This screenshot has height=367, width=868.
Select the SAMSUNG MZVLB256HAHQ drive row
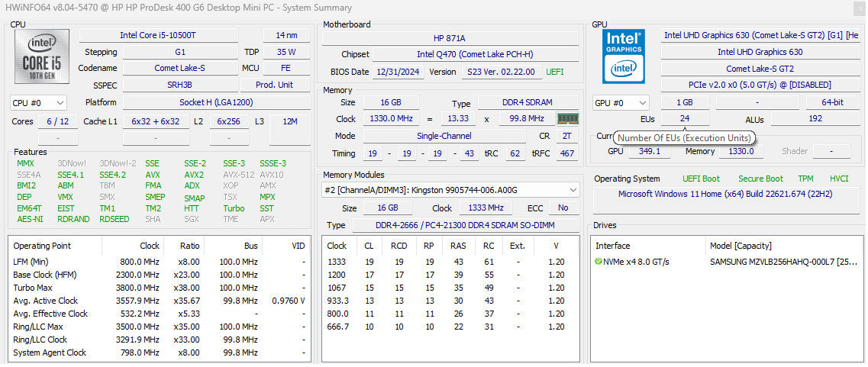coord(726,262)
